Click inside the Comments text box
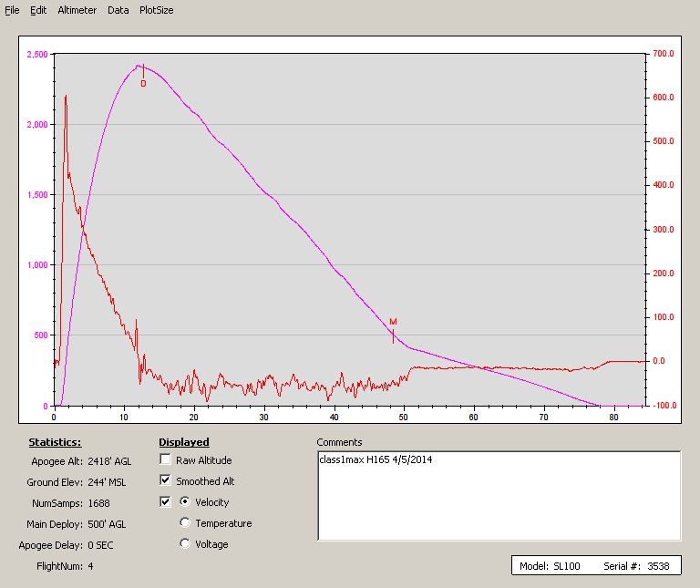The width and height of the screenshot is (700, 588). click(498, 495)
